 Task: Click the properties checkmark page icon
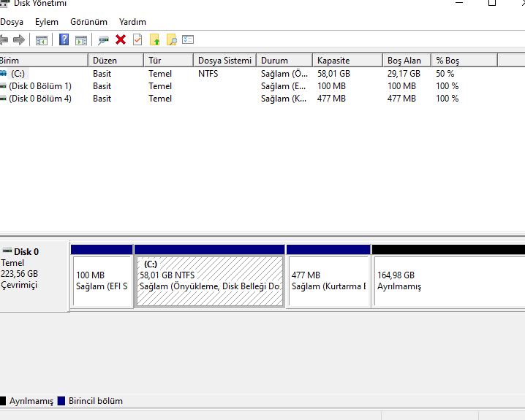pos(137,39)
